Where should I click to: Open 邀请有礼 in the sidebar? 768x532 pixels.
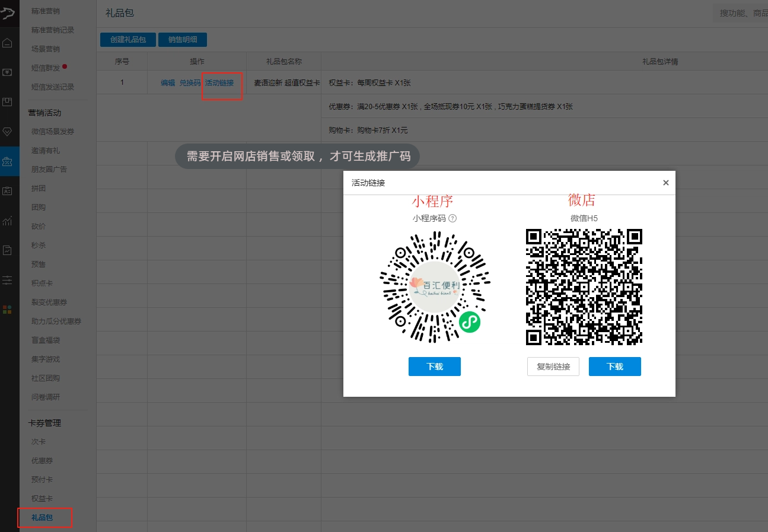(46, 150)
